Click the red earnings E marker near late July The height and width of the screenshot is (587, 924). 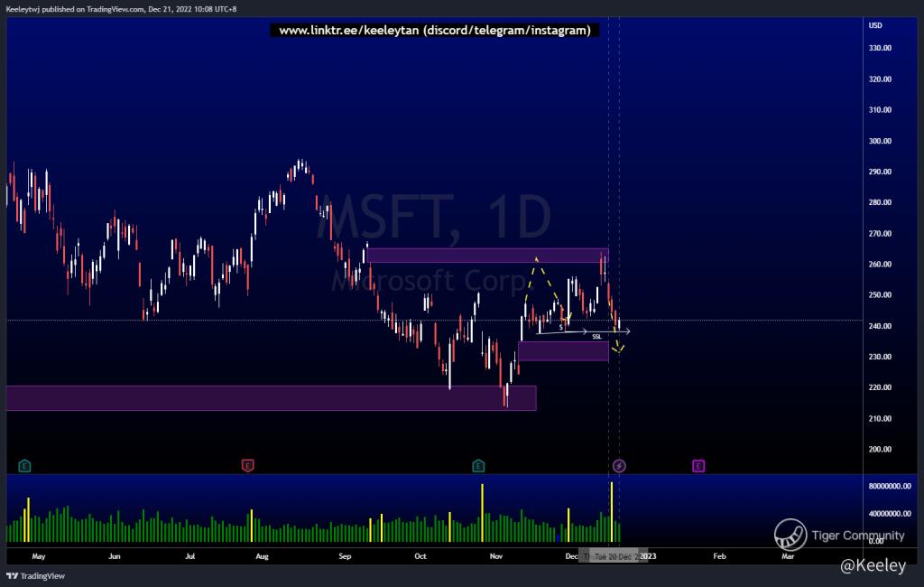point(247,466)
